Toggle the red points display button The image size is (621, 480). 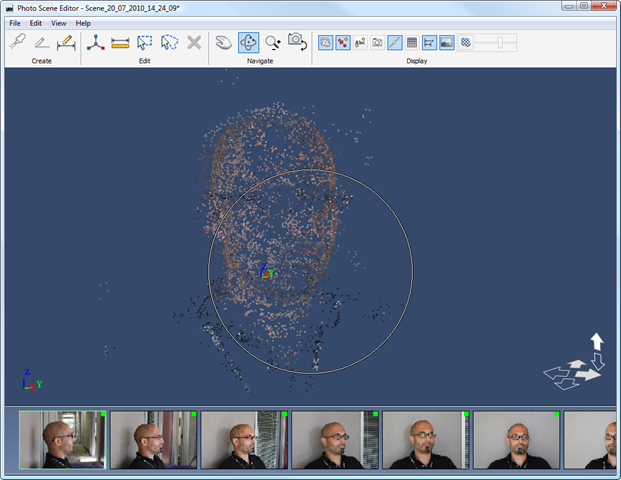click(x=343, y=43)
